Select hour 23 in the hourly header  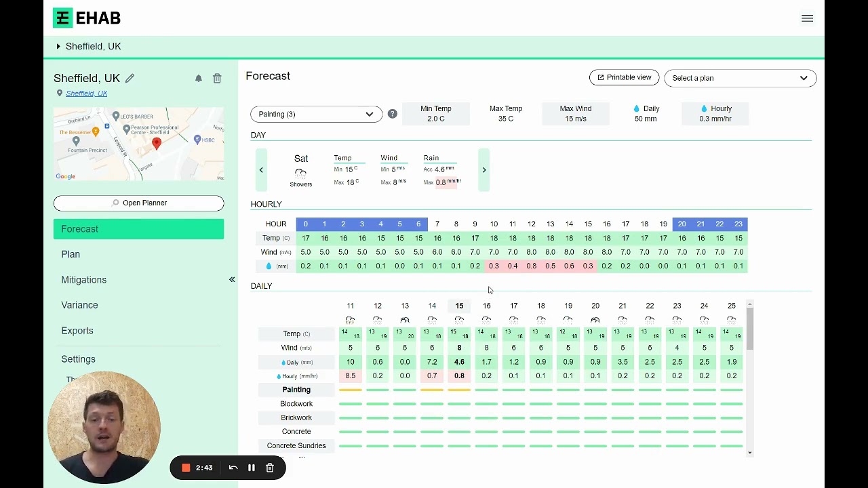738,224
